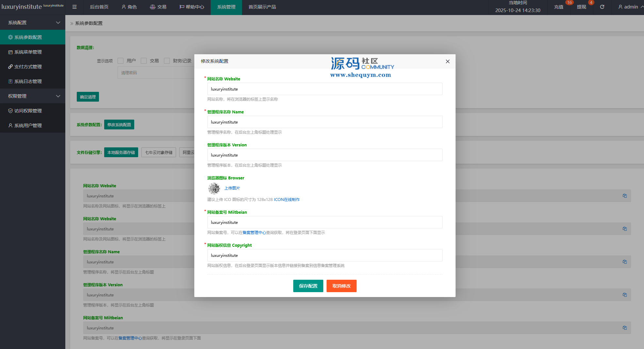Click the refresh icon in top bar
644x349 pixels.
pyautogui.click(x=602, y=7)
